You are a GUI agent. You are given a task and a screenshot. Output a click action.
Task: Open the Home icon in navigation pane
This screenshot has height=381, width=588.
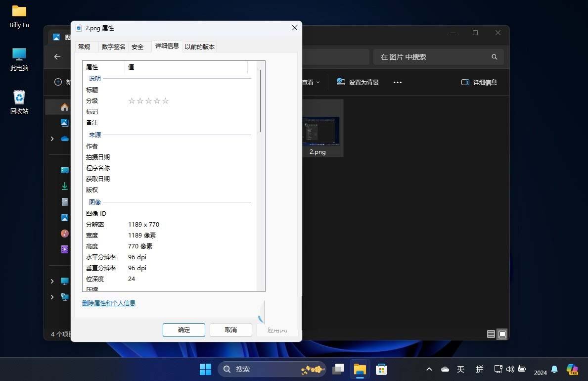click(64, 107)
